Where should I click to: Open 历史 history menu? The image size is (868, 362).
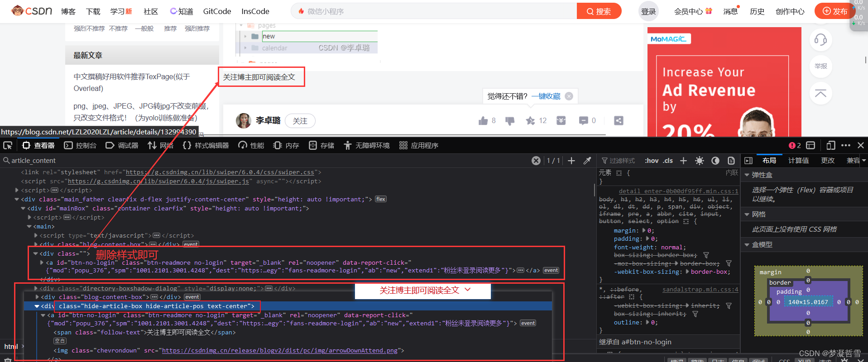[x=757, y=11]
